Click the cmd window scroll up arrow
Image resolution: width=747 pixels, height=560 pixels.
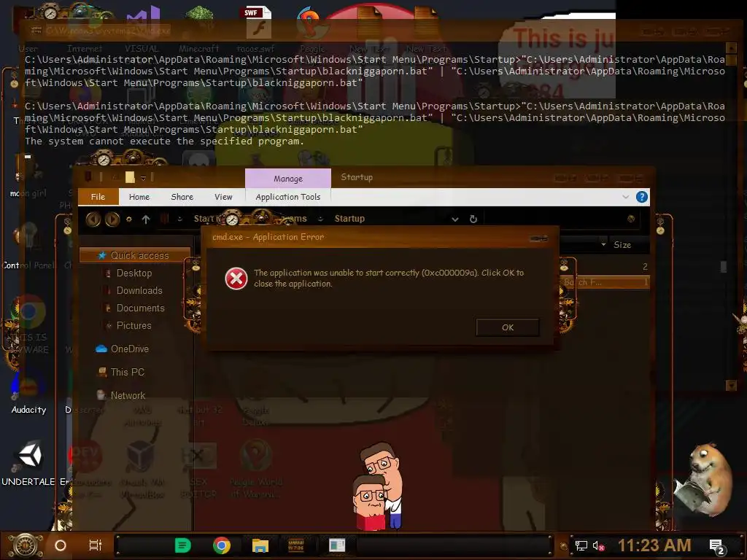point(731,47)
